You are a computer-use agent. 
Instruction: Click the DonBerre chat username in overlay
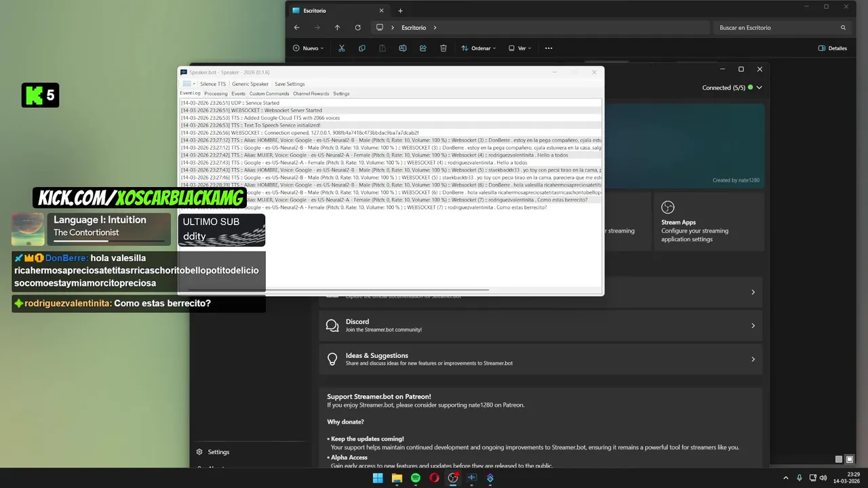pos(67,258)
